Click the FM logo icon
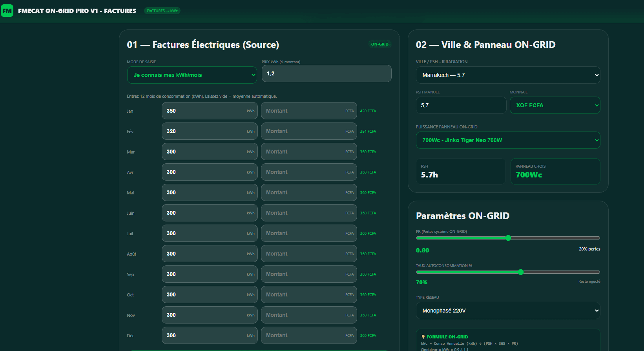Image resolution: width=644 pixels, height=351 pixels. (x=7, y=11)
